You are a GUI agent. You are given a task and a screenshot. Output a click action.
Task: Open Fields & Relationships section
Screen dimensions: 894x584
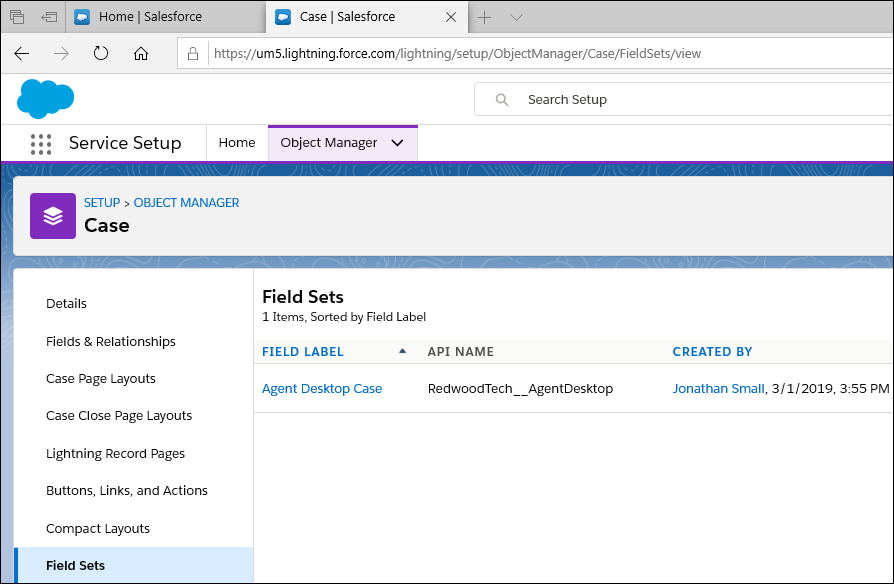tap(111, 342)
